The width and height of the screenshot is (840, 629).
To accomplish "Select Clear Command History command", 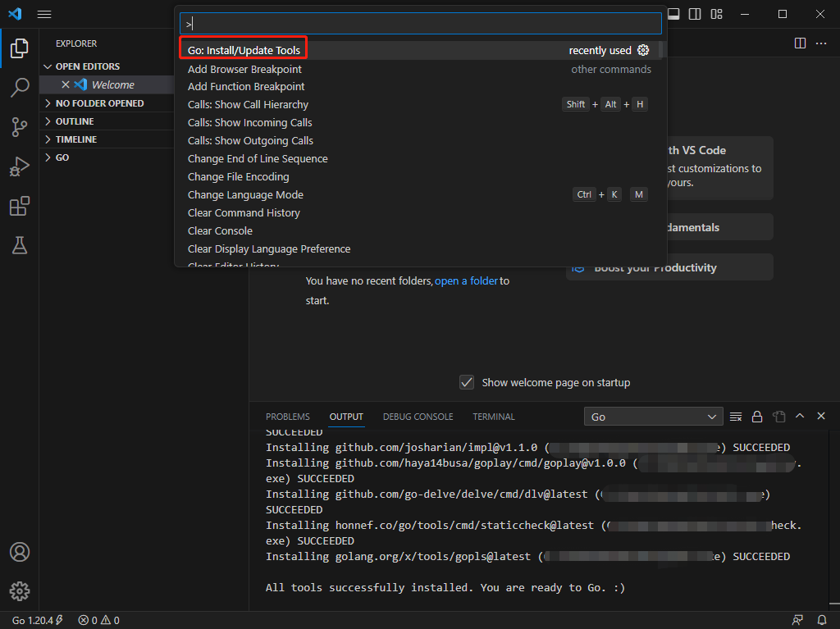I will [419, 213].
